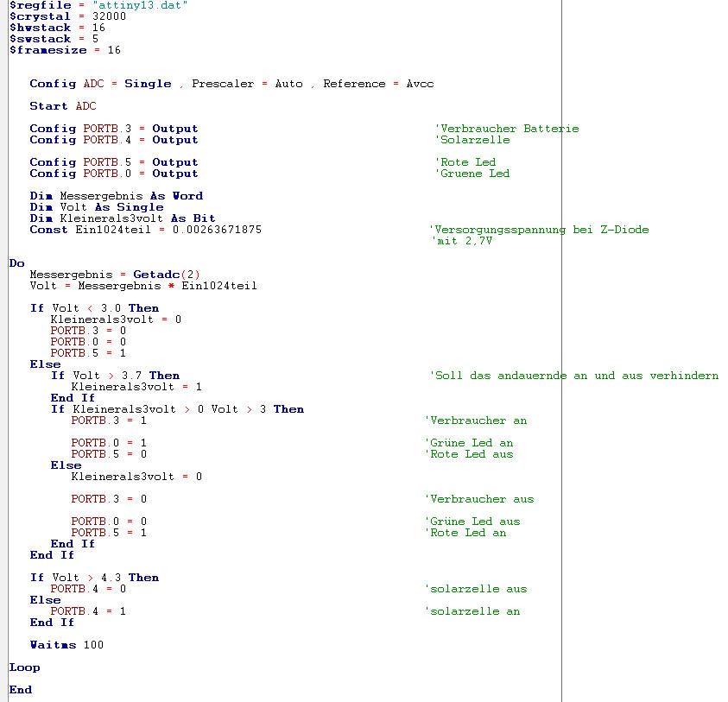The height and width of the screenshot is (702, 728).
Task: Click the 'solarzelle aus comment
Action: click(x=476, y=588)
